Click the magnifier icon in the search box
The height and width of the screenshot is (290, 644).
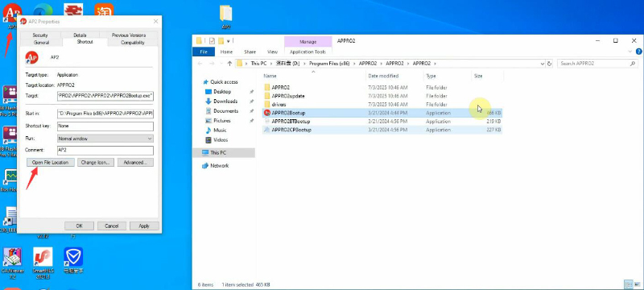(633, 64)
